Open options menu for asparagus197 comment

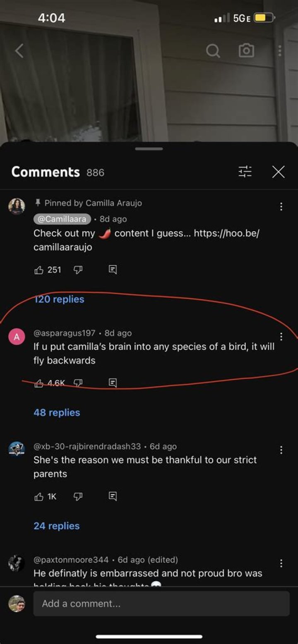pyautogui.click(x=281, y=336)
